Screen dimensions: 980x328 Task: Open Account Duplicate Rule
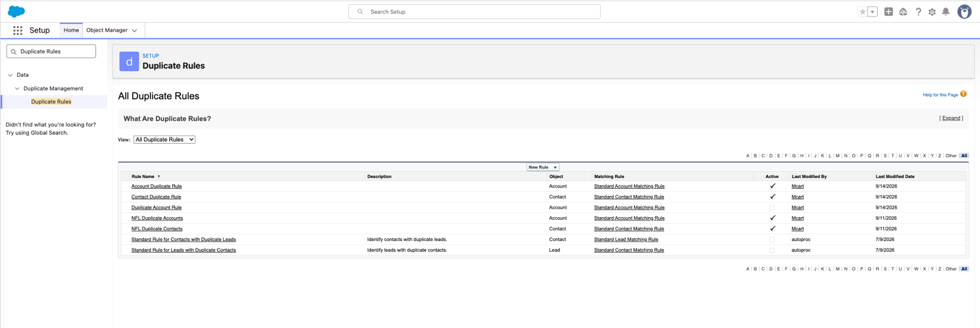pos(156,186)
